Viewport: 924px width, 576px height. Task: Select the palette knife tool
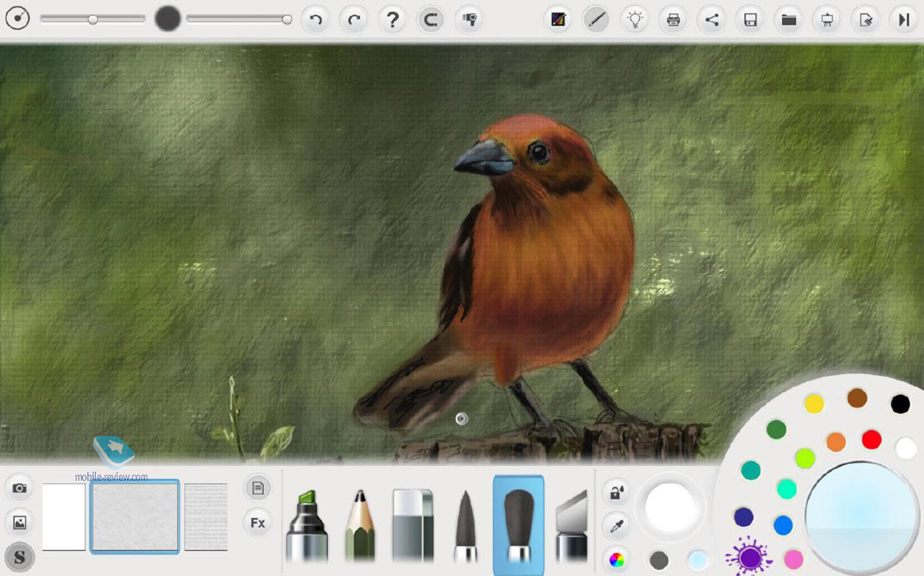click(x=572, y=525)
